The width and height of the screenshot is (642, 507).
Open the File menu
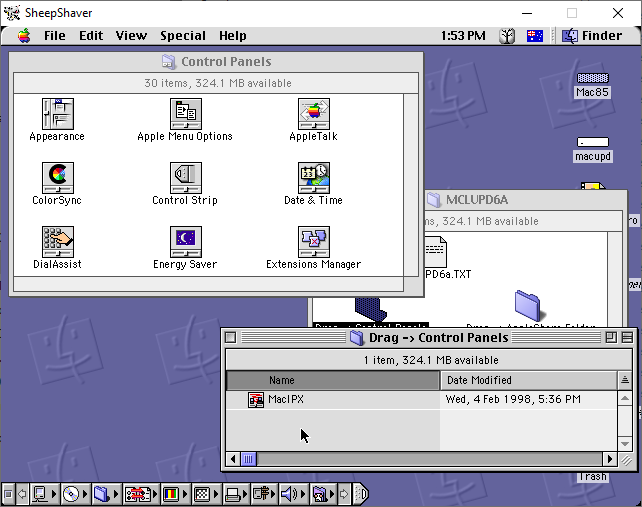(54, 36)
